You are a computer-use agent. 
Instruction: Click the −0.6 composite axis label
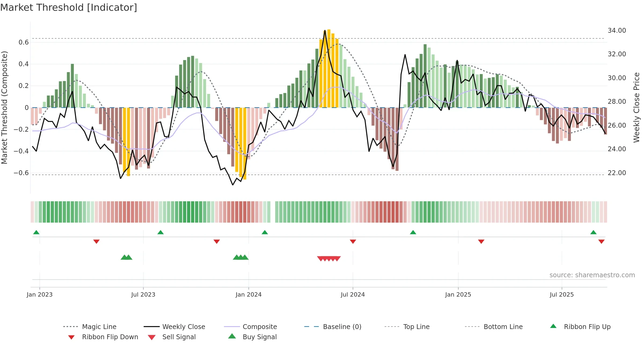click(x=21, y=173)
